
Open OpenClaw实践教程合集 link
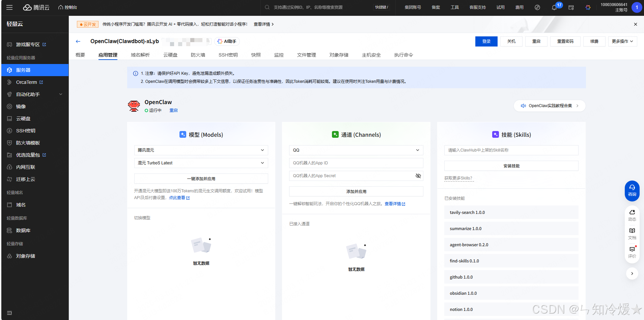(x=550, y=106)
